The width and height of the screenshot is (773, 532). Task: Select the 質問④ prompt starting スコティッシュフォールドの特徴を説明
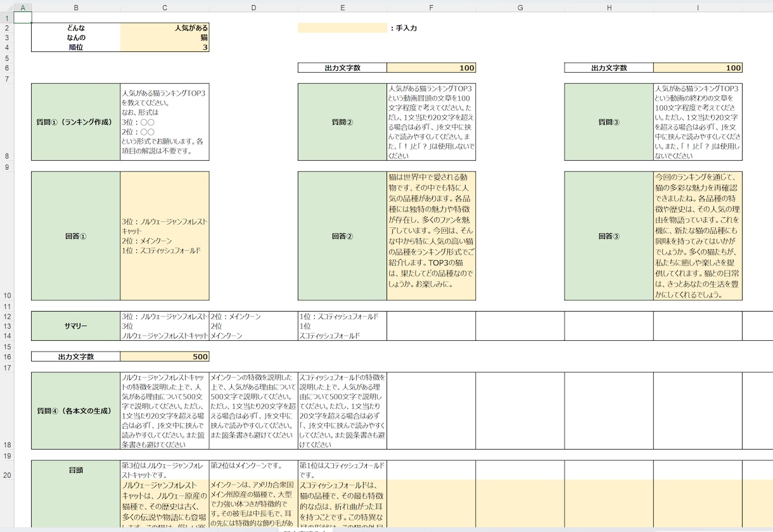point(342,410)
